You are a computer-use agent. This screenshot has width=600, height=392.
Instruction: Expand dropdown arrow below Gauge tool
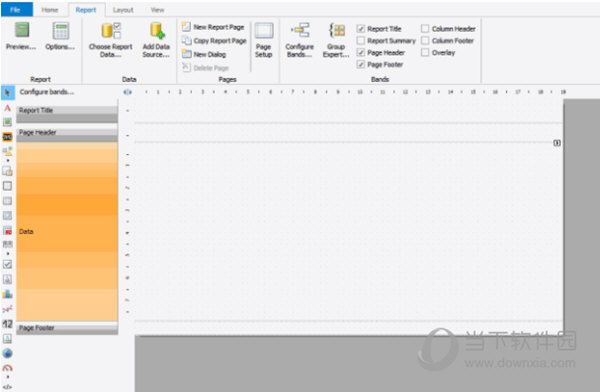8,377
